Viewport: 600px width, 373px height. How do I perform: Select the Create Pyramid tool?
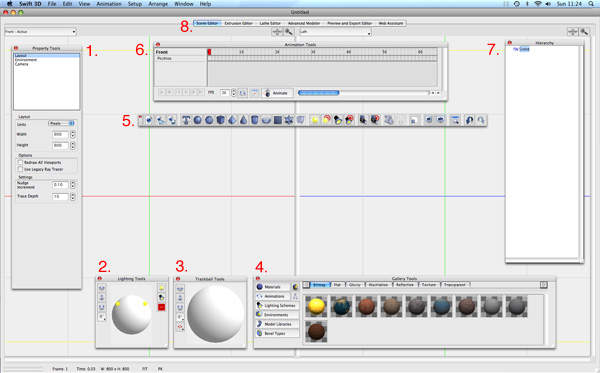(x=232, y=120)
